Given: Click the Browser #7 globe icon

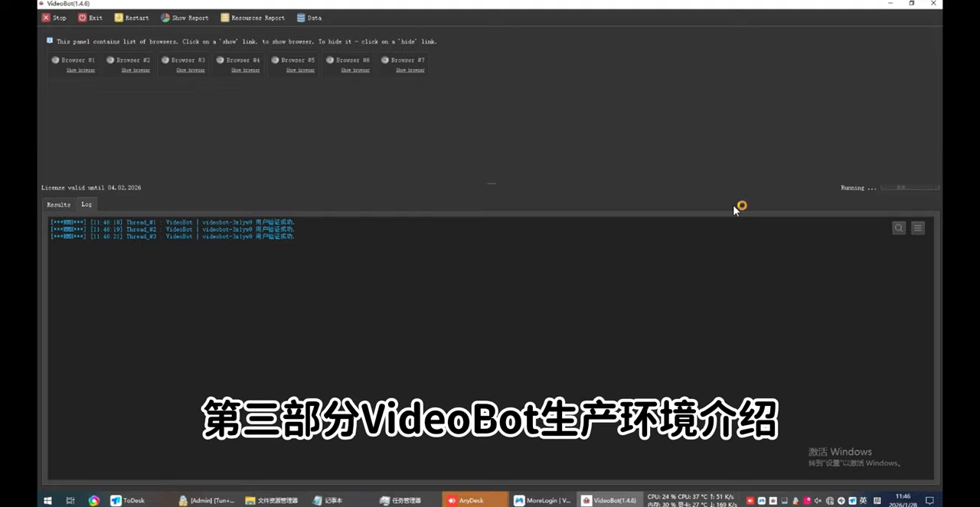Looking at the screenshot, I should (x=385, y=60).
